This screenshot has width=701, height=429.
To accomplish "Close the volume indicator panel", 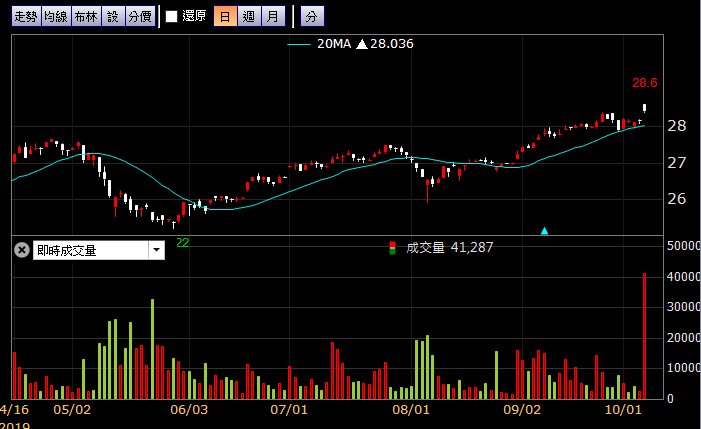I will [x=21, y=250].
